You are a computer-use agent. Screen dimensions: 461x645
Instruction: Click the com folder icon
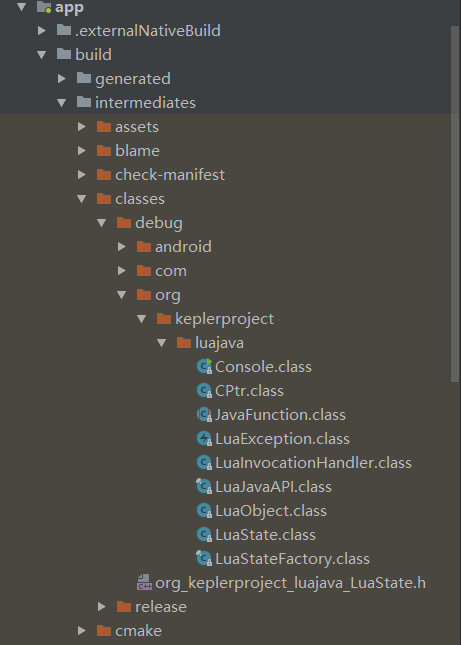[x=144, y=270]
